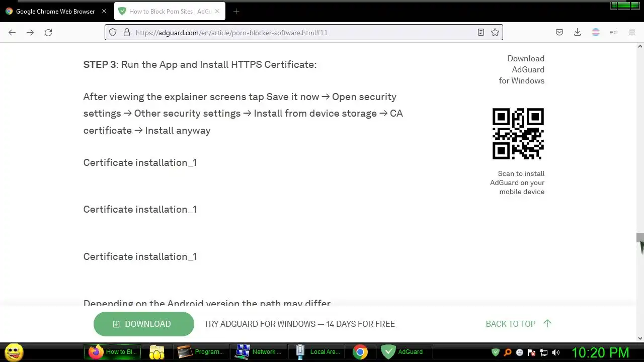Bookmark this page with the star
The height and width of the screenshot is (362, 644).
[495, 32]
